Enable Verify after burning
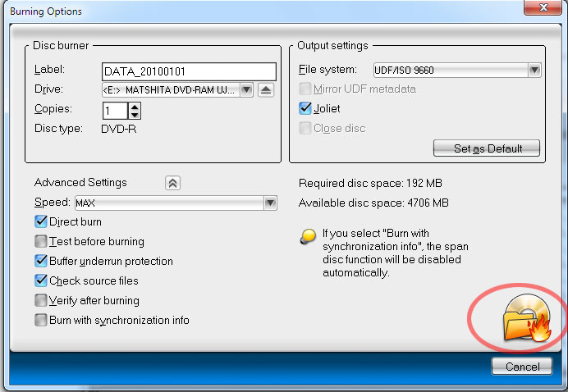The image size is (568, 392). coord(41,300)
